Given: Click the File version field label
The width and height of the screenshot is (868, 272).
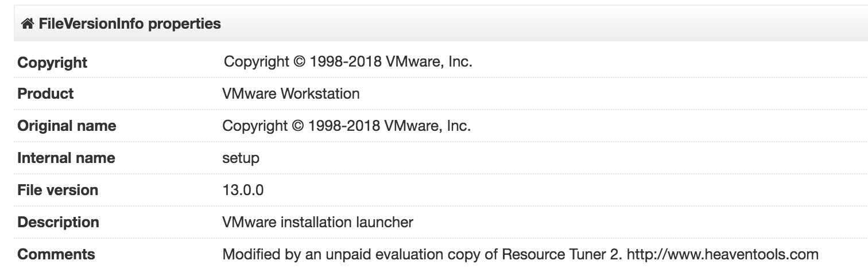Looking at the screenshot, I should point(57,190).
